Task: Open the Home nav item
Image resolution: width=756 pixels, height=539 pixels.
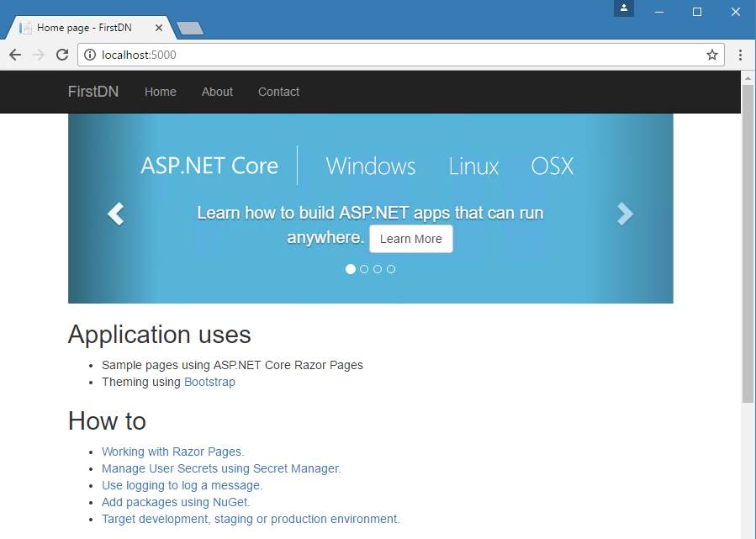Action: [x=161, y=92]
